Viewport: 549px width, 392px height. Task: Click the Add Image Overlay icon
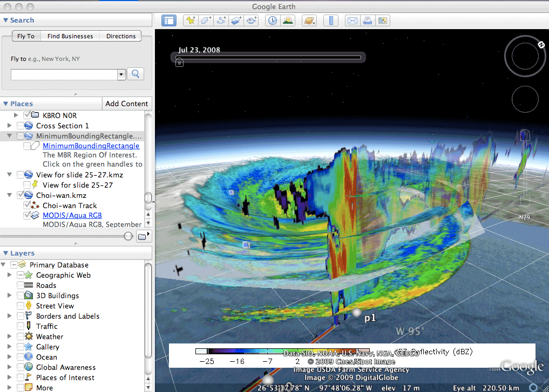click(x=236, y=21)
